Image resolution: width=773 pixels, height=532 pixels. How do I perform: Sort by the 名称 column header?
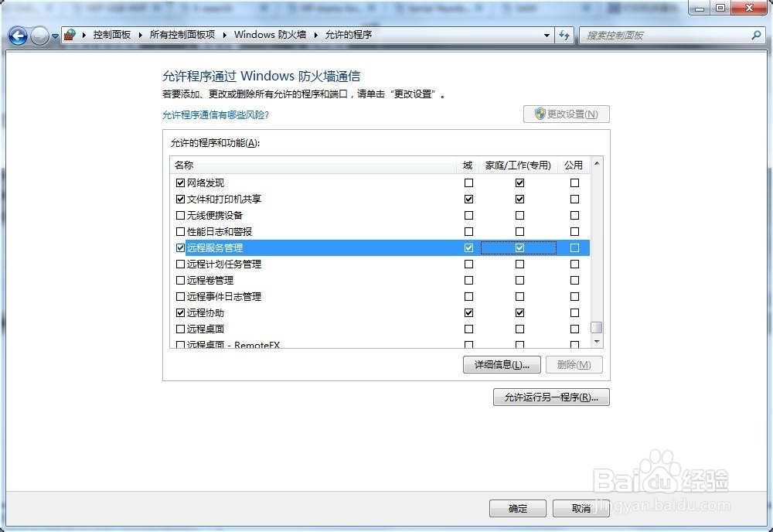(313, 165)
